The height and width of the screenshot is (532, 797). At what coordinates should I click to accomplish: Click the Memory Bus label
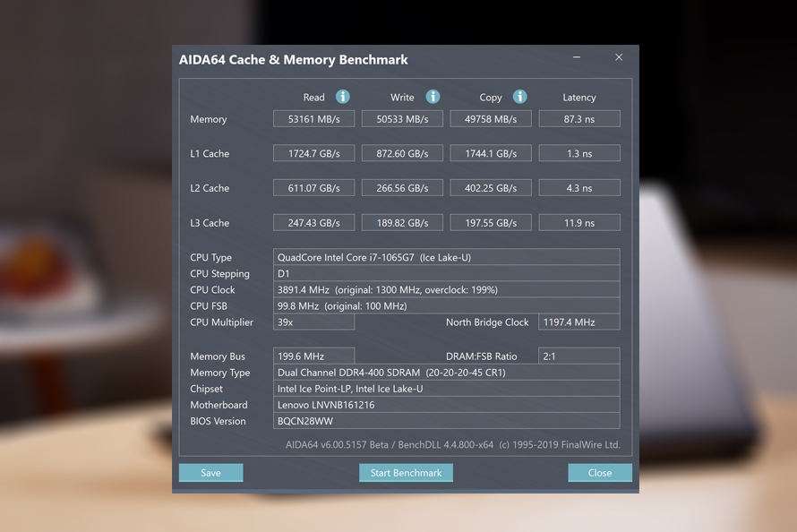(x=218, y=356)
